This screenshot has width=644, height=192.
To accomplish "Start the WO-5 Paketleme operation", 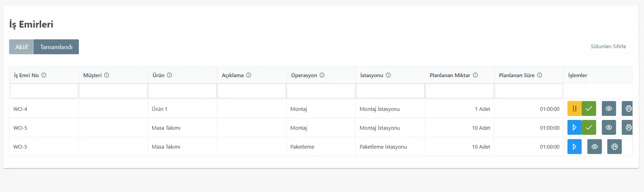I will point(574,147).
